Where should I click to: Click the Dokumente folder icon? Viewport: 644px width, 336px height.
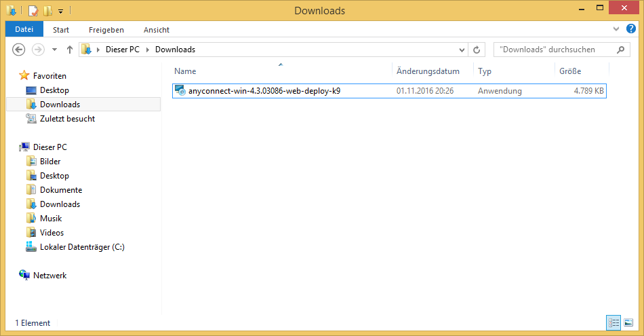[x=31, y=189]
